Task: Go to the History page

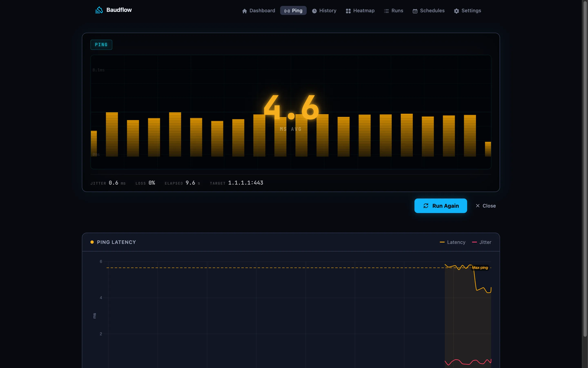Action: pyautogui.click(x=324, y=11)
